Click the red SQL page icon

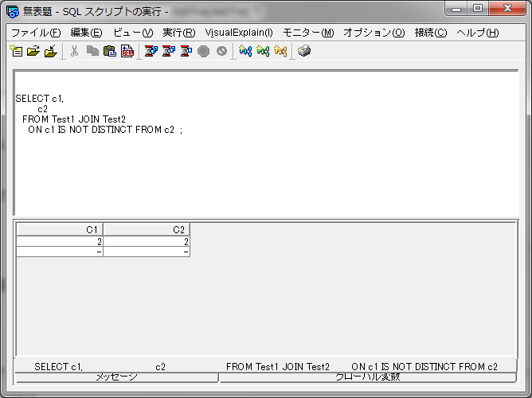click(x=127, y=51)
